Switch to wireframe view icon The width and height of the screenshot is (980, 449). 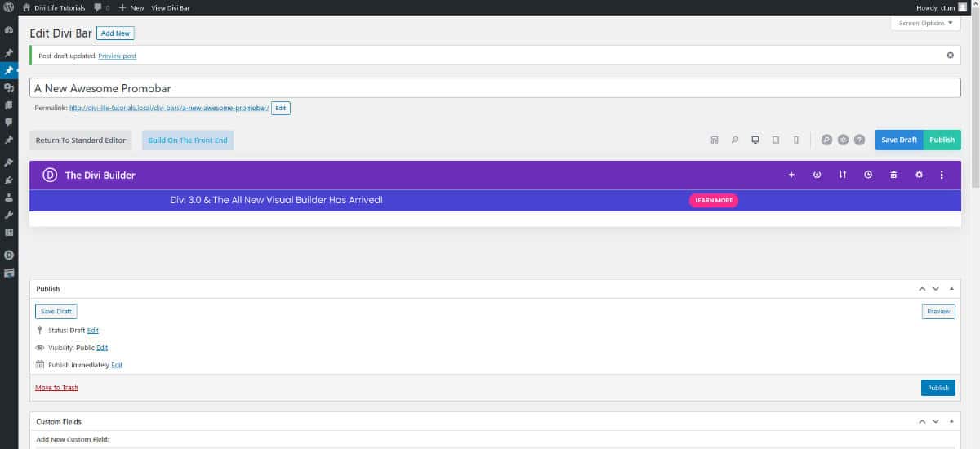pyautogui.click(x=715, y=140)
